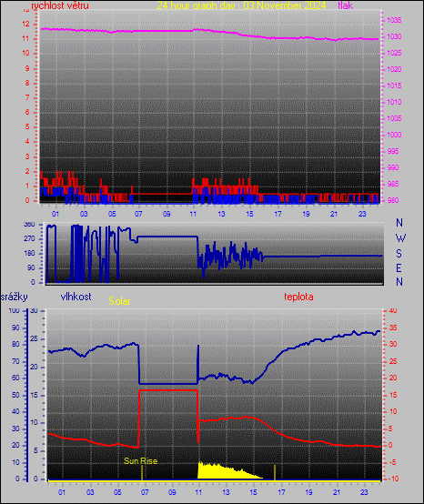Screen dimensions: 424x504
Task: Click red wind speed axis value 3
Action: 27,156
